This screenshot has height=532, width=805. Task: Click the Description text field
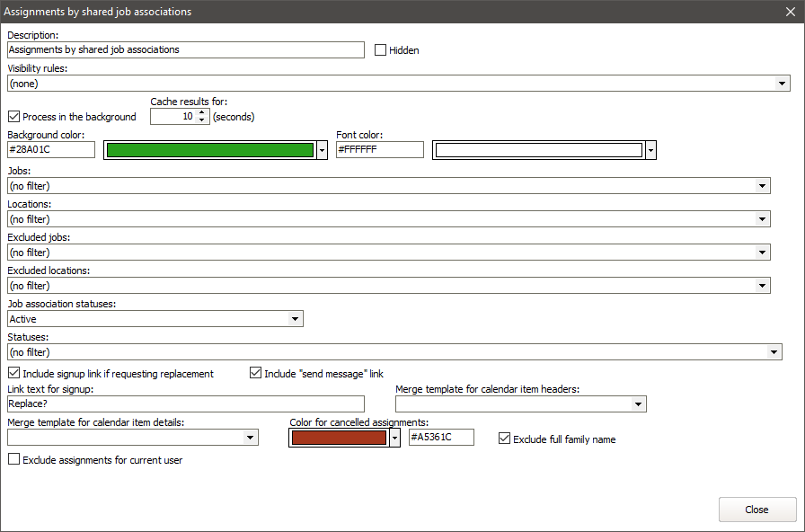pyautogui.click(x=185, y=50)
